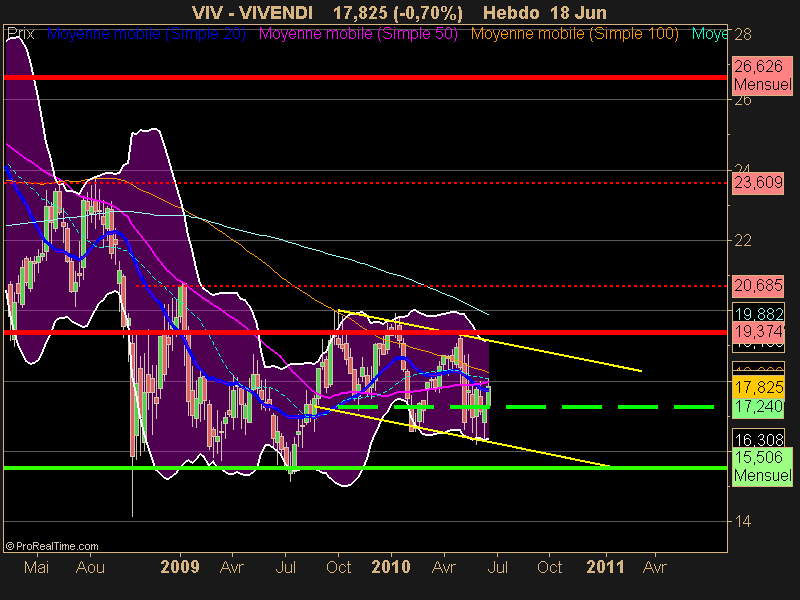This screenshot has width=800, height=600.
Task: Click the 2011 year label on the time axis
Action: point(606,567)
